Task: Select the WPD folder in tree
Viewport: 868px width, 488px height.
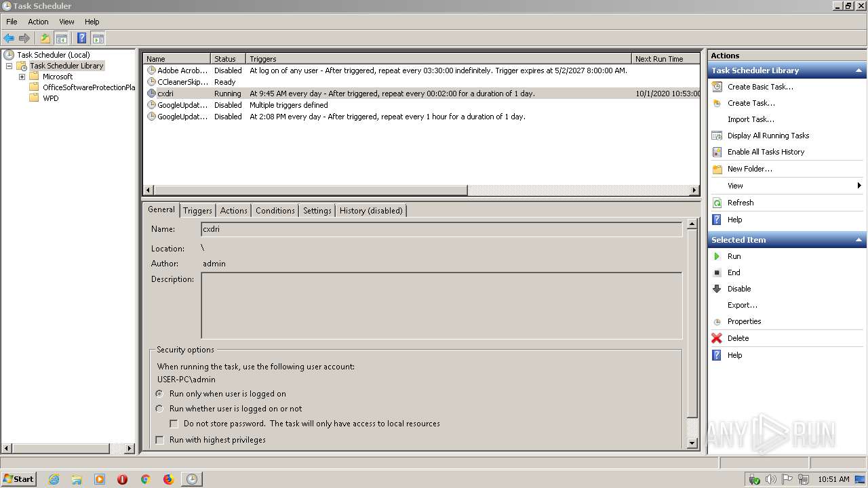Action: coord(50,98)
